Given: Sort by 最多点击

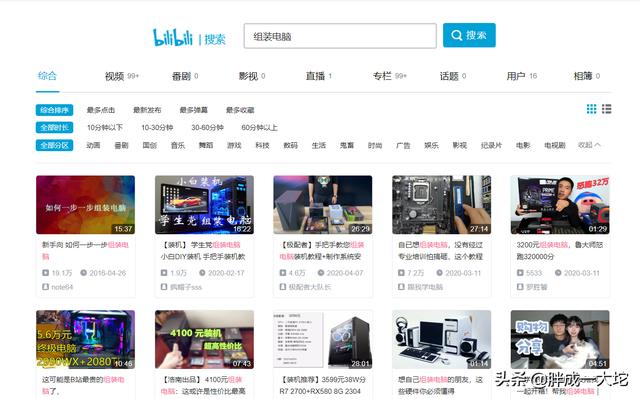Looking at the screenshot, I should click(x=101, y=110).
